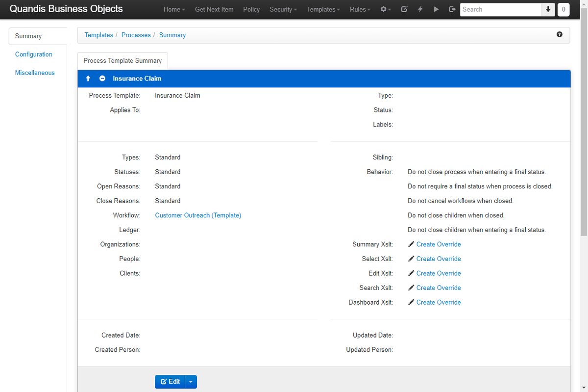This screenshot has height=392, width=588.
Task: Click the pencil icon next to Summary Xslt
Action: point(411,244)
